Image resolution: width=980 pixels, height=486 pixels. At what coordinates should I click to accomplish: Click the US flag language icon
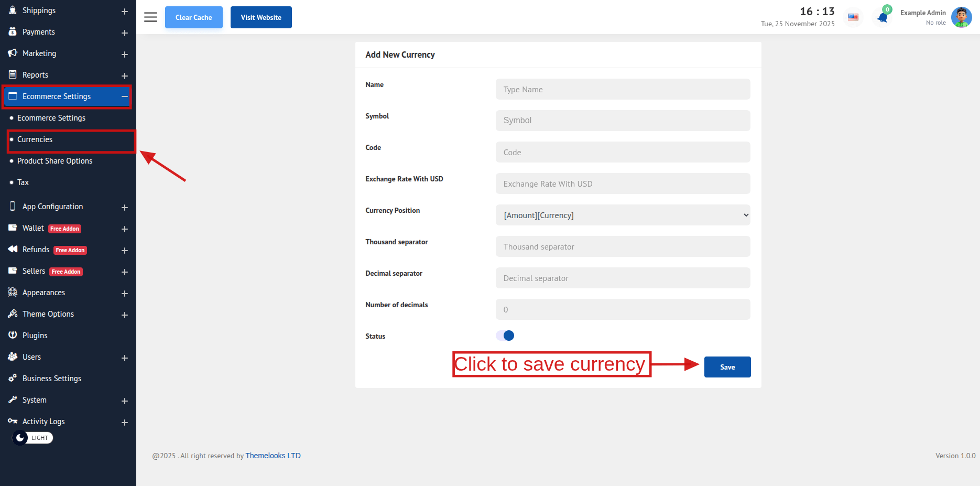(x=853, y=17)
